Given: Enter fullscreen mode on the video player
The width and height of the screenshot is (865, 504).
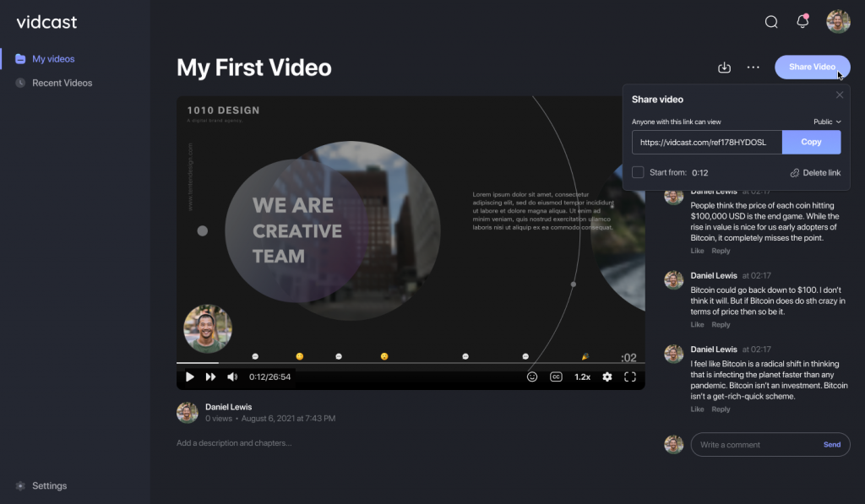Looking at the screenshot, I should click(x=630, y=377).
